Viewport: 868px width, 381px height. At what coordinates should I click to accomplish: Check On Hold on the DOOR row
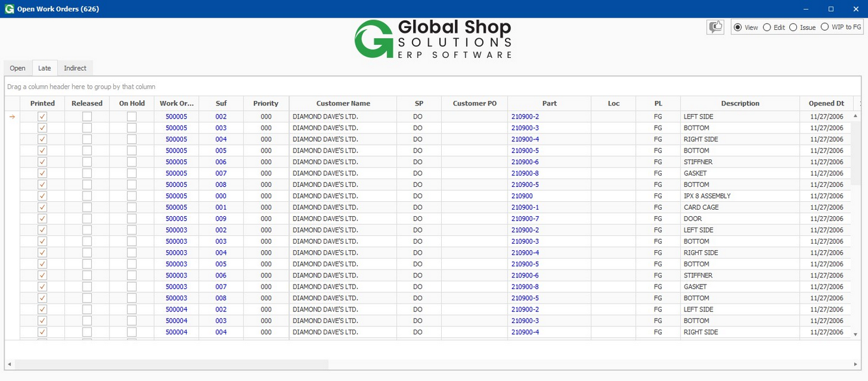coord(131,219)
